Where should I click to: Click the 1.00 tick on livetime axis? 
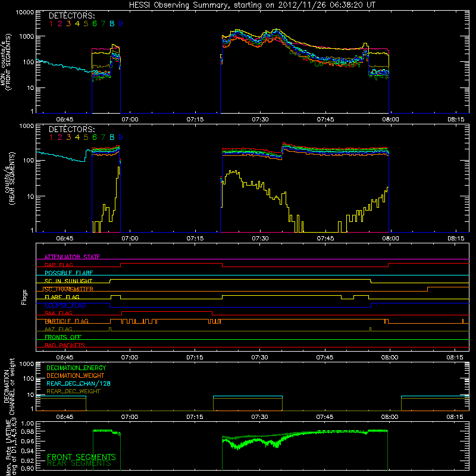[28, 424]
